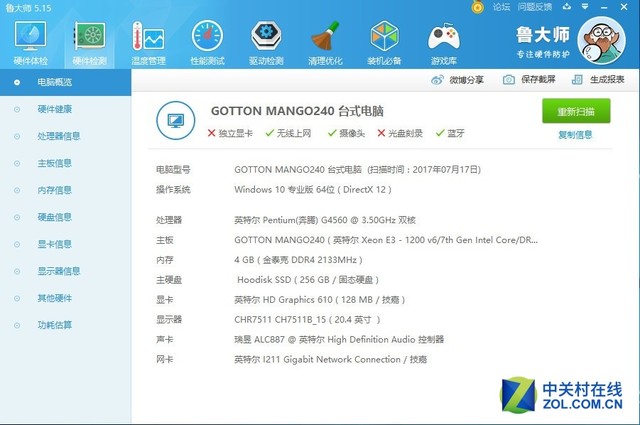The width and height of the screenshot is (640, 425).
Task: Click ALC887 sound card value
Action: coord(339,340)
